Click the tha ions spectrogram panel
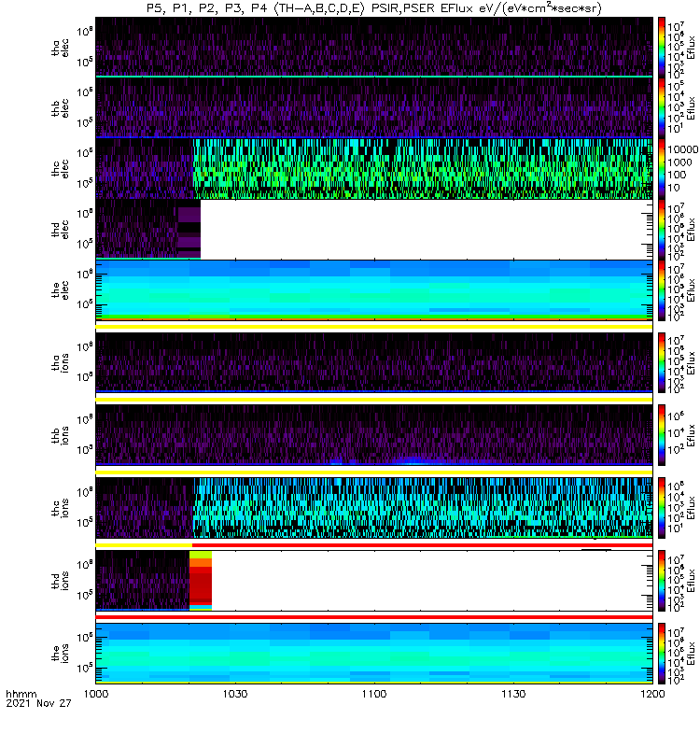 [x=373, y=362]
